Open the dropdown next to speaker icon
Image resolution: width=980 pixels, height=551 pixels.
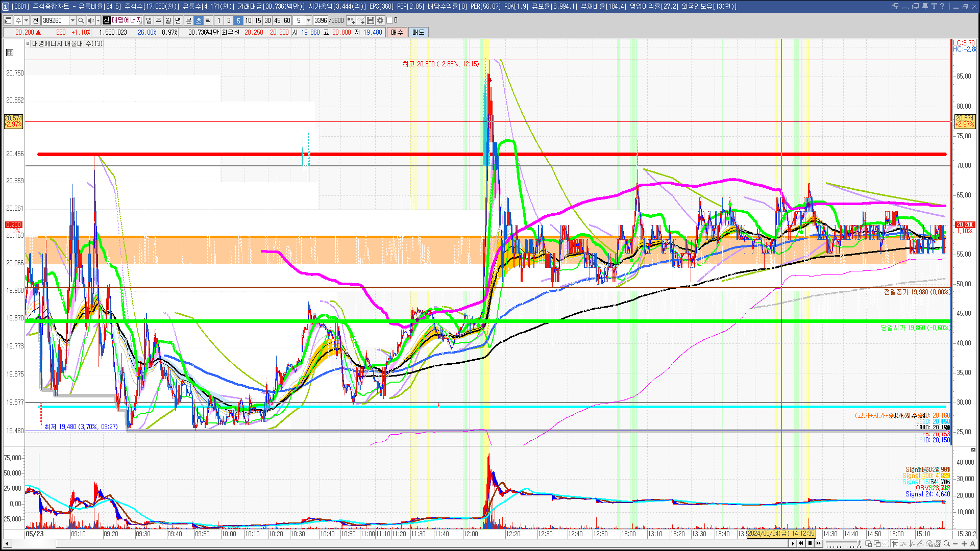point(98,20)
